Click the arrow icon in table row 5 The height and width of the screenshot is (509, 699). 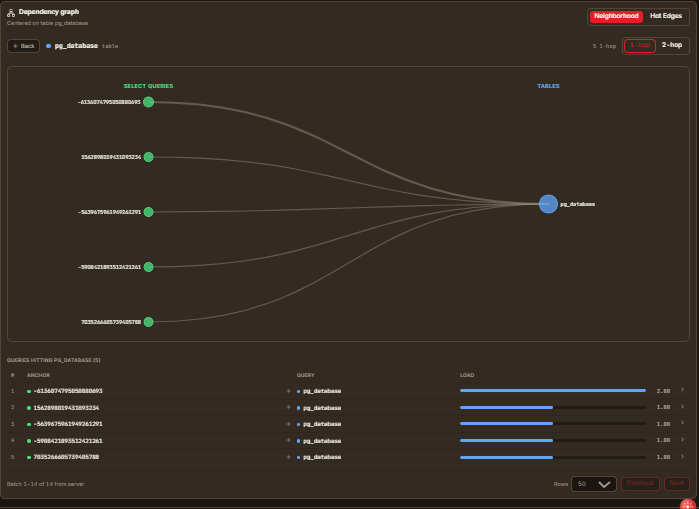tap(288, 457)
